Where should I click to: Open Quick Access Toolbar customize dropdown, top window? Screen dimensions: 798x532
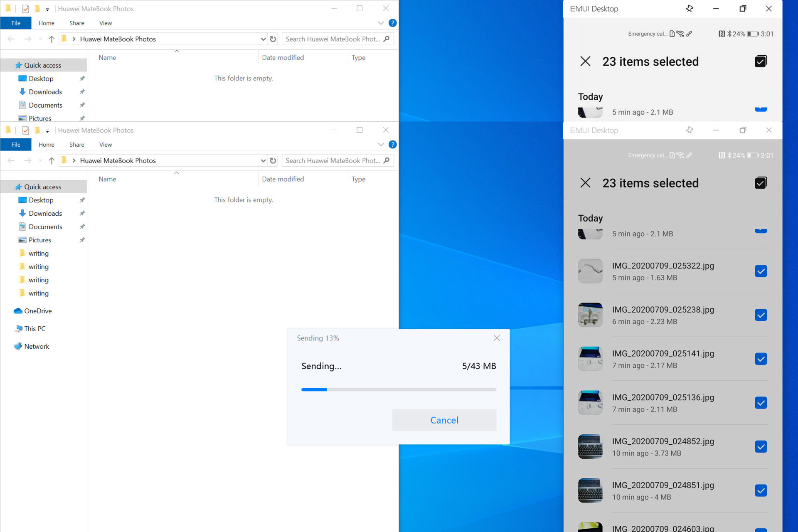click(47, 9)
